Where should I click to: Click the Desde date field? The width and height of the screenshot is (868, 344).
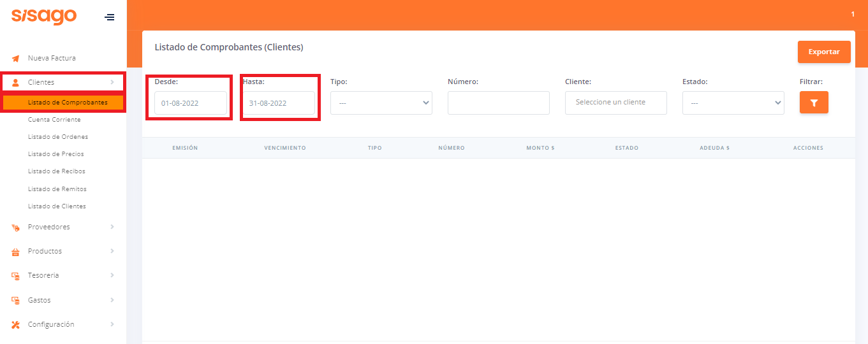click(190, 103)
